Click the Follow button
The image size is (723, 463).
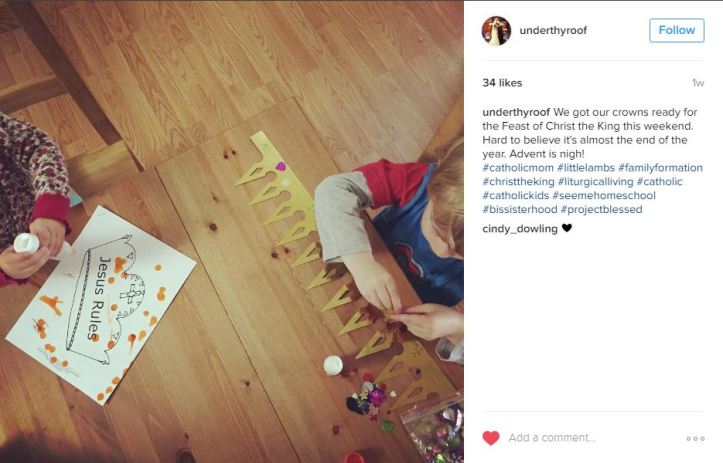(x=676, y=30)
